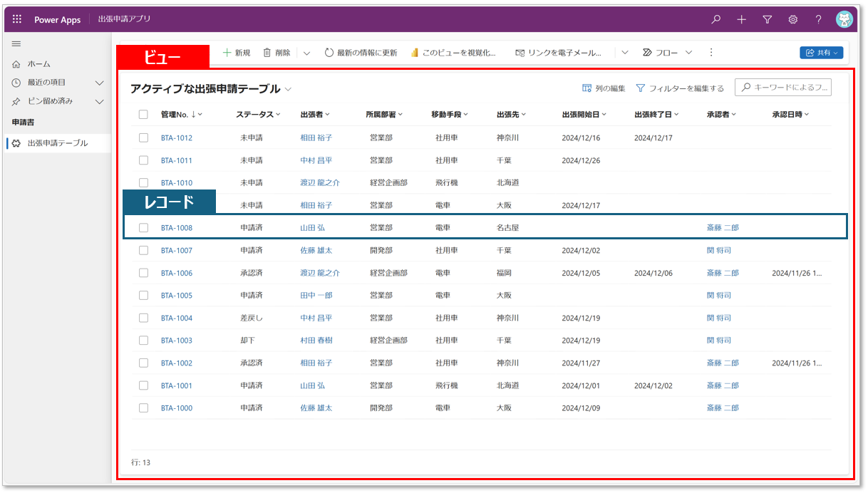The height and width of the screenshot is (493, 868).
Task: Click the help question mark icon
Action: 818,19
